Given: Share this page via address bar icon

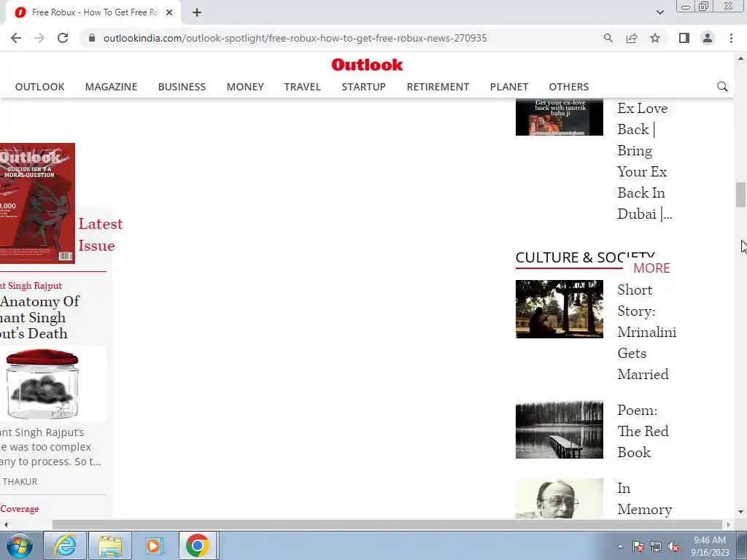Looking at the screenshot, I should coord(632,38).
